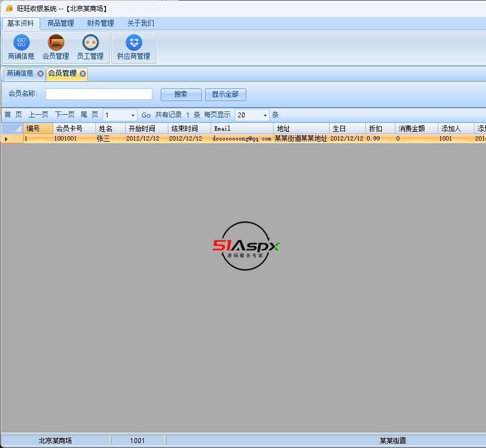Viewport: 486px width, 448px height.
Task: Open the 员工管理 staff management icon
Action: pos(90,47)
